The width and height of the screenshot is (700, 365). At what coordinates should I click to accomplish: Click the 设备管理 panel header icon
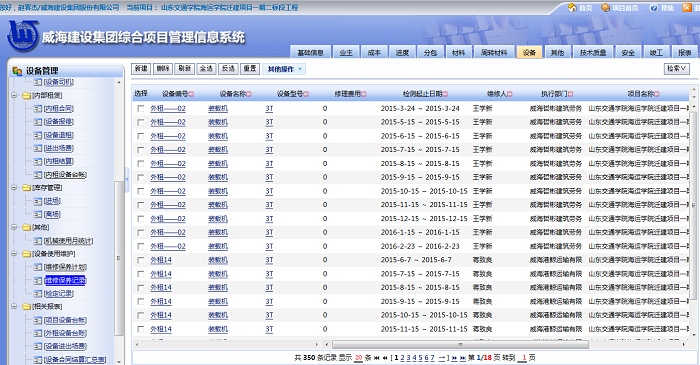[17, 71]
